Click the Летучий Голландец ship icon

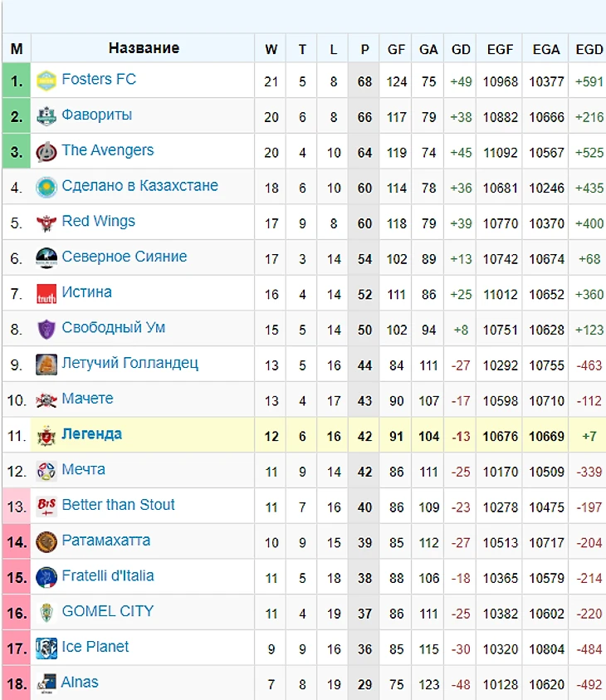point(46,365)
